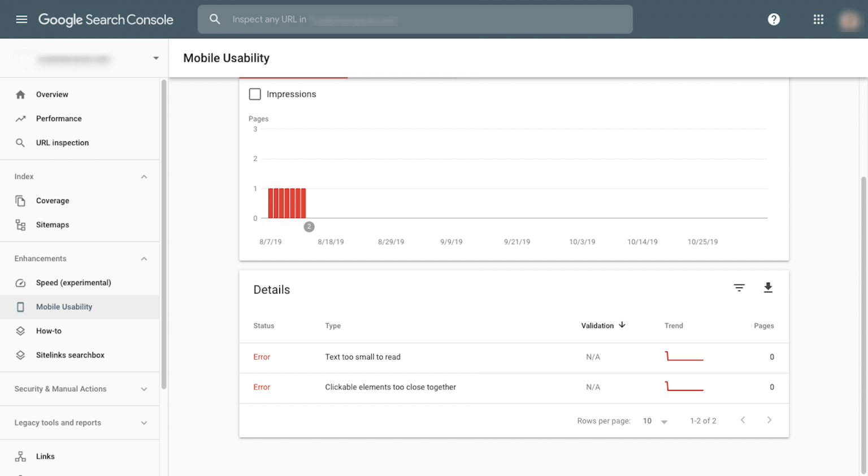Screen dimensions: 868x476
Task: Open the navigation hamburger menu
Action: click(x=21, y=19)
